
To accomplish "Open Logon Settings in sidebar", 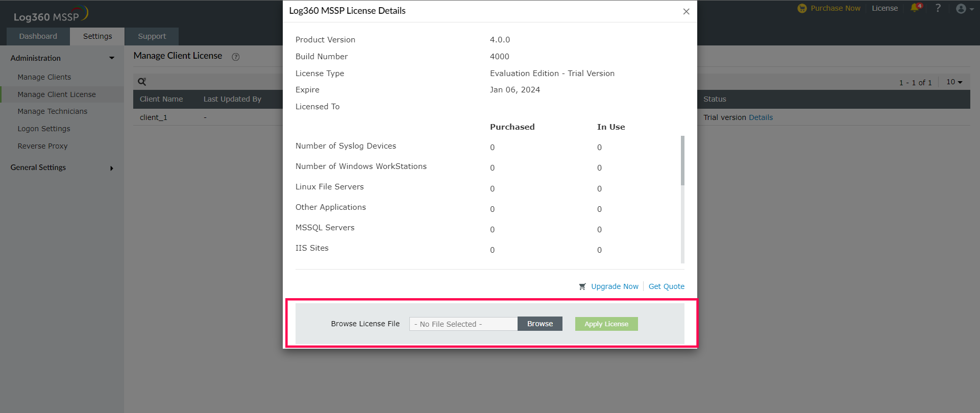I will click(44, 129).
